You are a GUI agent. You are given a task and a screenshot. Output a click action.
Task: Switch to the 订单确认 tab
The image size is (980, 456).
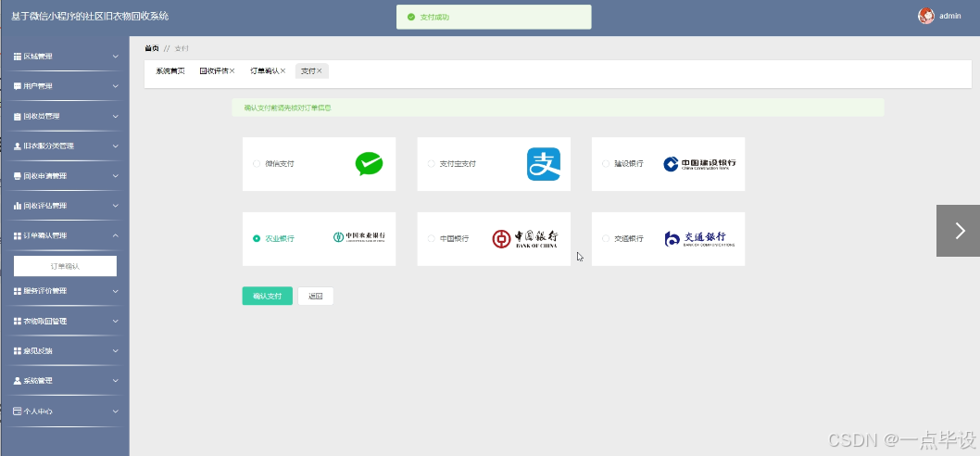coord(264,71)
